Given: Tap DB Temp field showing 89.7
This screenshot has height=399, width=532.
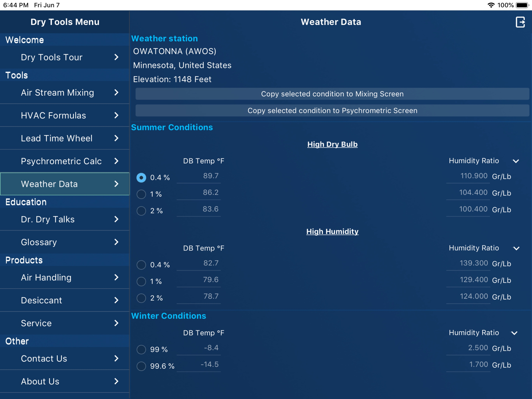Looking at the screenshot, I should tap(199, 177).
